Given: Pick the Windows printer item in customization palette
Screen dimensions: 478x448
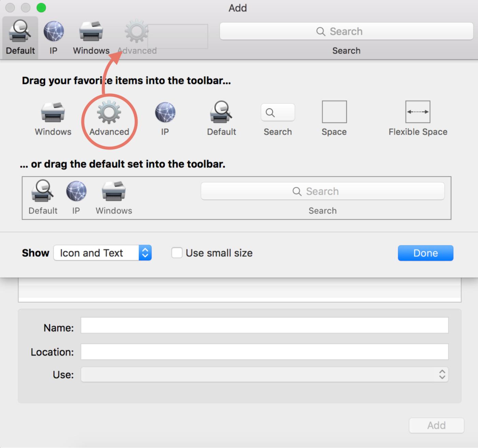Looking at the screenshot, I should click(53, 119).
